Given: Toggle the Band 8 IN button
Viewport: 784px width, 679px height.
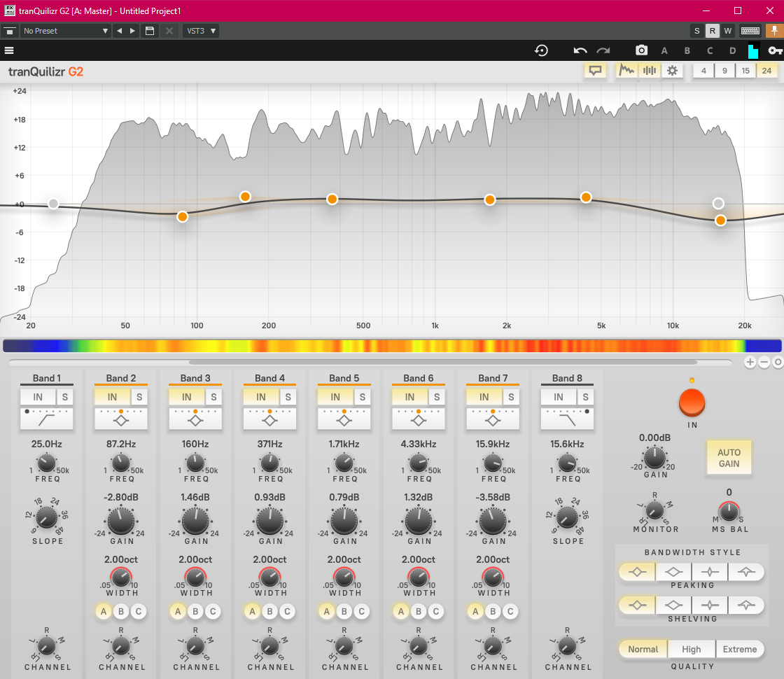Looking at the screenshot, I should [x=559, y=397].
